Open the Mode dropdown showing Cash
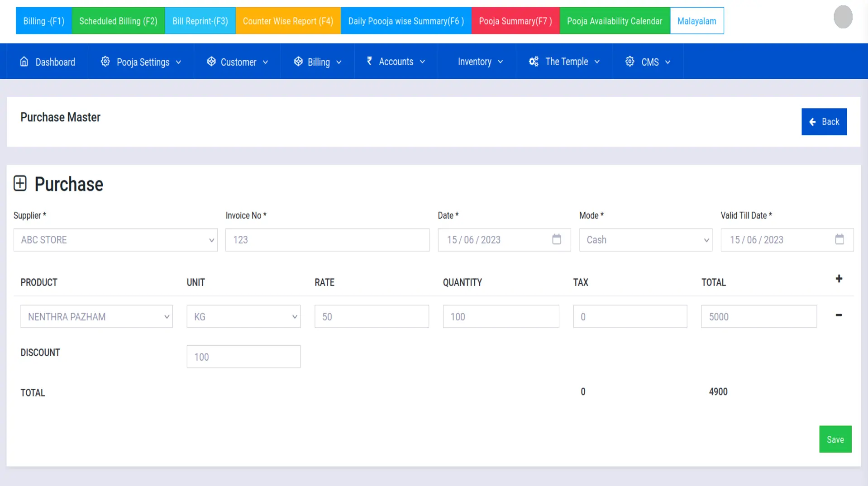868x486 pixels. 645,240
